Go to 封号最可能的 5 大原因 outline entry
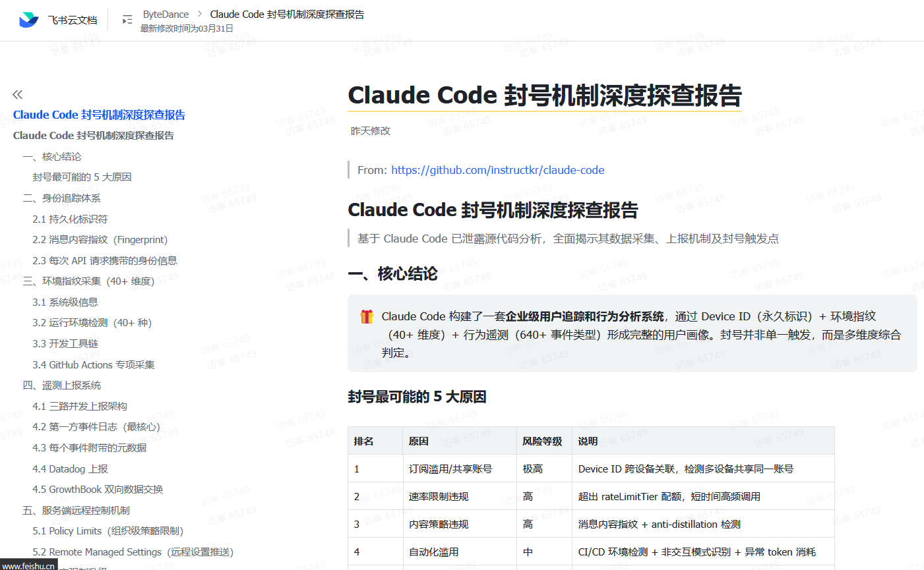924x570 pixels. 82,177
